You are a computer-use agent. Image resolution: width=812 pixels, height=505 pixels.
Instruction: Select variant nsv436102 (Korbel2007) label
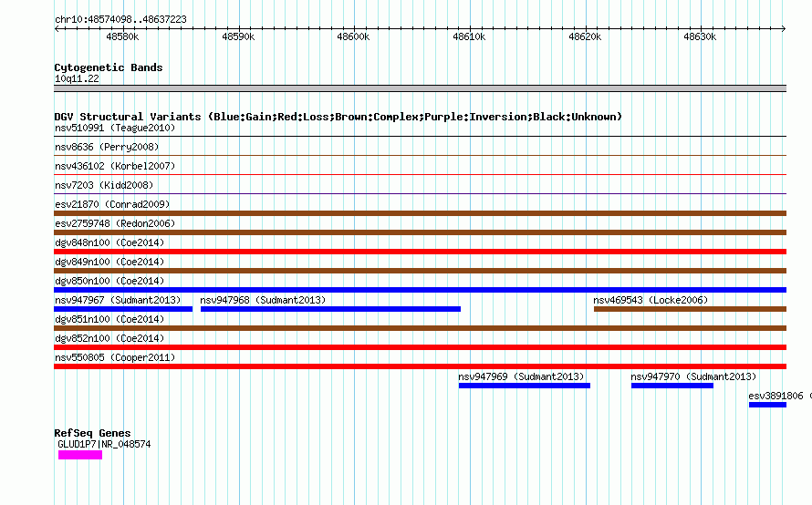pos(115,166)
